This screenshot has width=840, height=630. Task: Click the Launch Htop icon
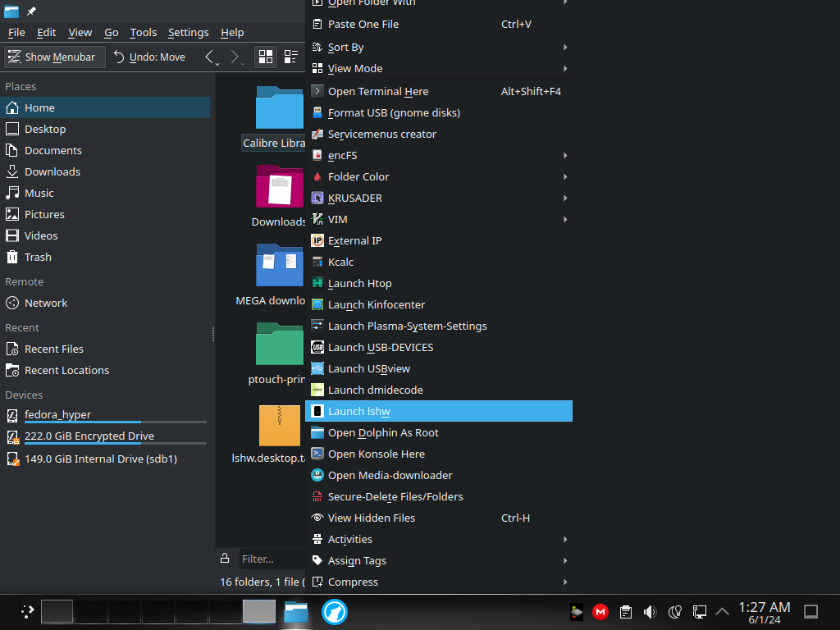pos(317,283)
